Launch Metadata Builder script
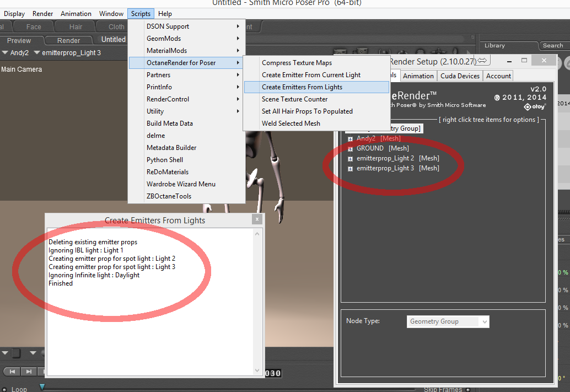Viewport: 570px width, 392px height. (x=187, y=148)
